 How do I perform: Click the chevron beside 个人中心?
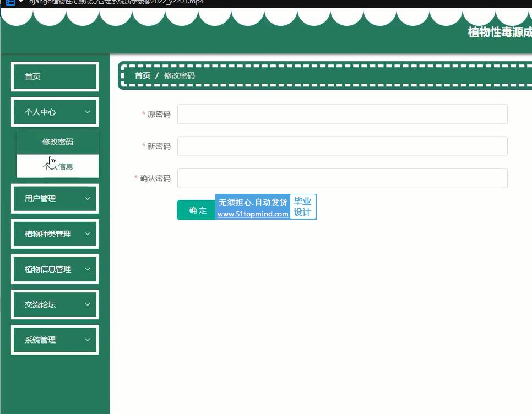[88, 112]
